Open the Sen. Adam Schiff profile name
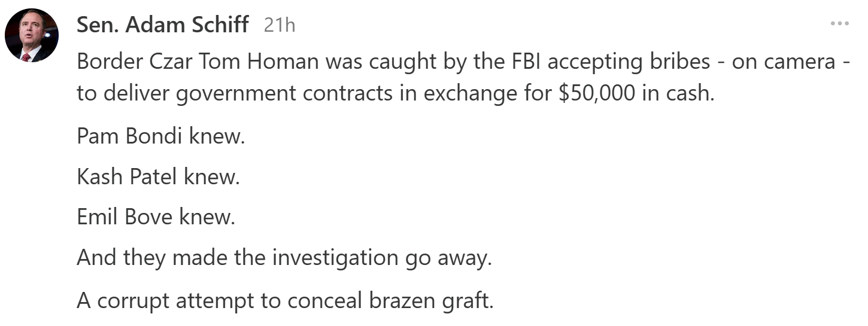Image resolution: width=868 pixels, height=326 pixels. (163, 25)
